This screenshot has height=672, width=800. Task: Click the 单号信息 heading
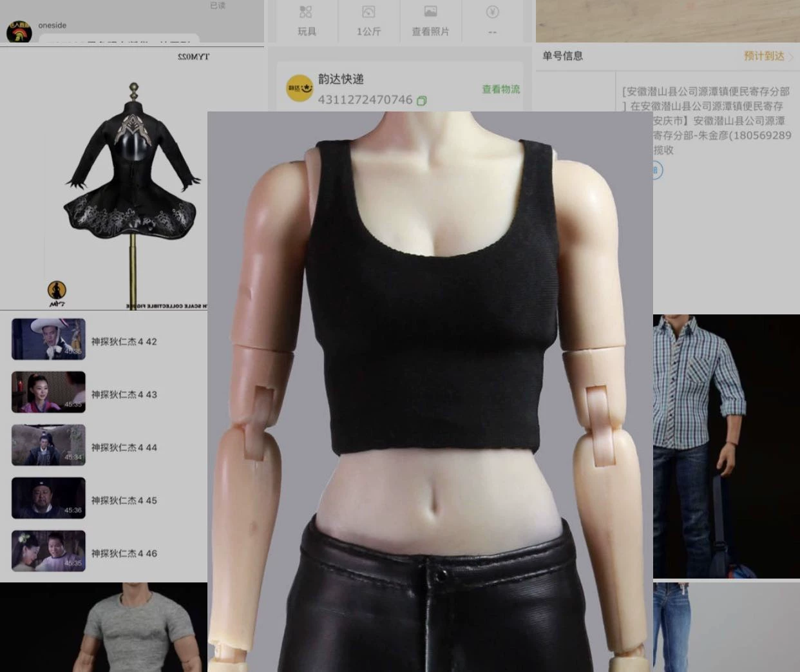pos(562,56)
